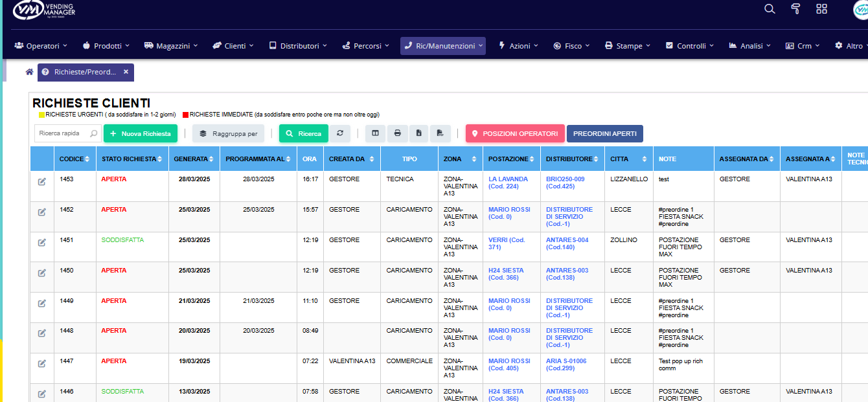Open the Azioni menu
The height and width of the screenshot is (402, 868).
point(518,46)
